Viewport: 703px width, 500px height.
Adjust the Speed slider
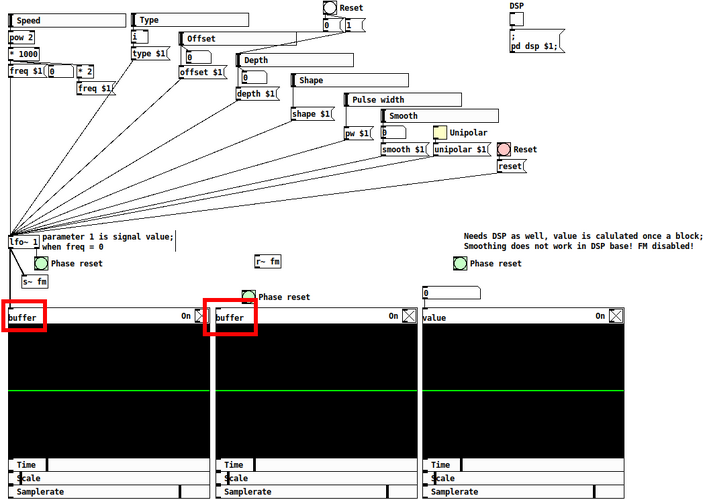point(67,21)
